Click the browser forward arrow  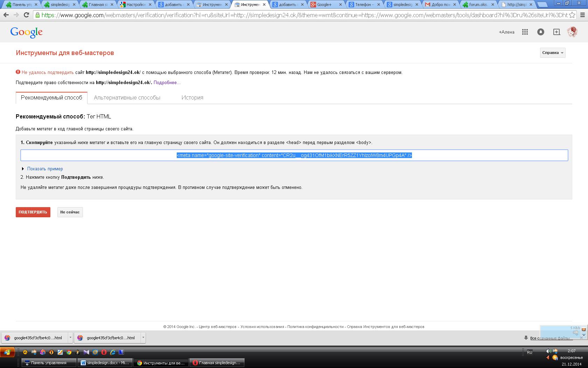point(16,15)
